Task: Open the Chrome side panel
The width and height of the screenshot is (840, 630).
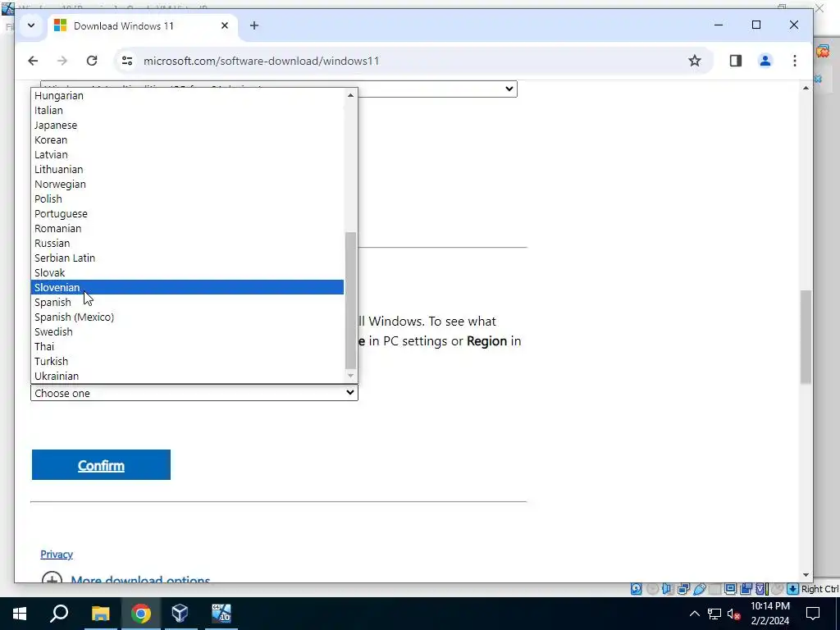Action: (x=736, y=61)
